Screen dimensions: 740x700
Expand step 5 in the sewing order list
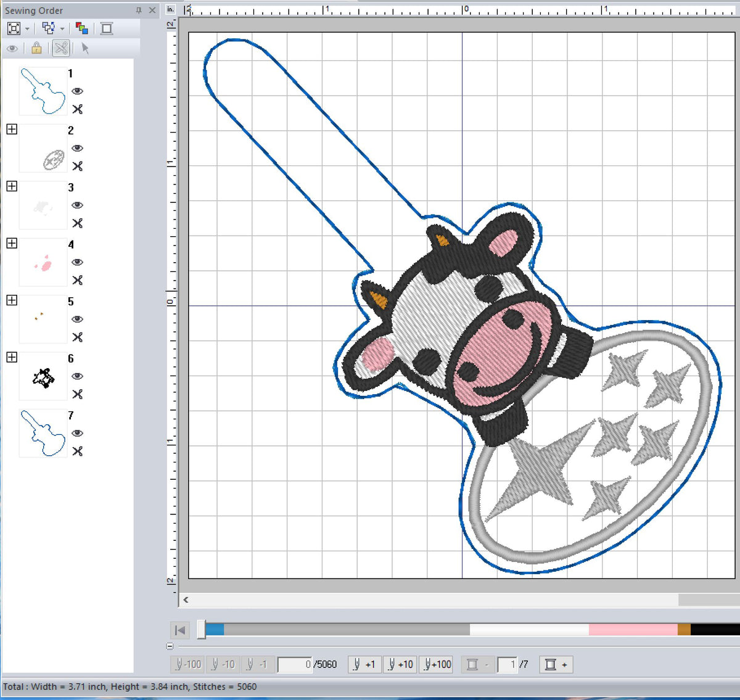[x=11, y=300]
